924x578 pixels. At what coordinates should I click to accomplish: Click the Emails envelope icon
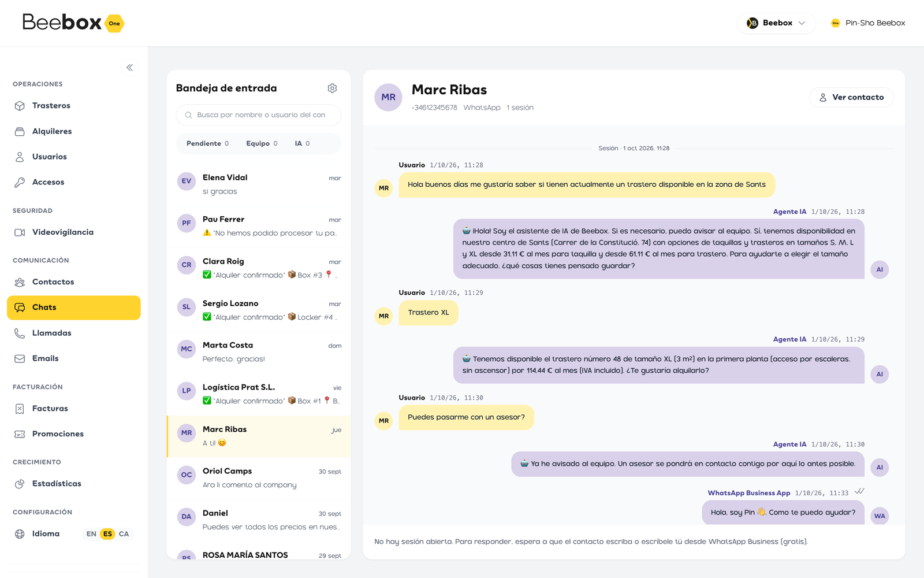(x=20, y=358)
